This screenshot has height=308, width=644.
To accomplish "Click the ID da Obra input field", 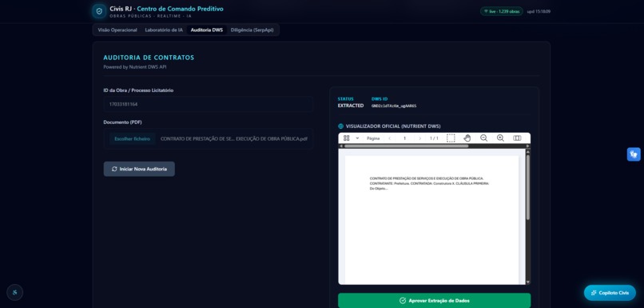I will (x=209, y=105).
